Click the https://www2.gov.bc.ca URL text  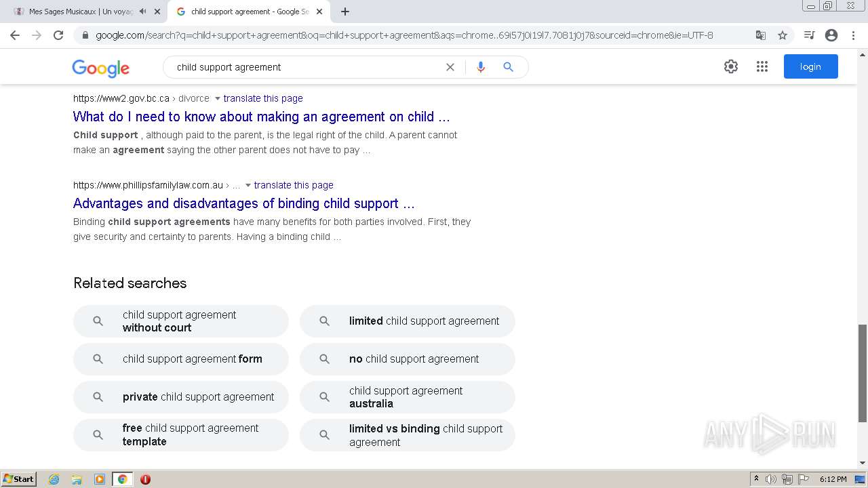pos(121,98)
